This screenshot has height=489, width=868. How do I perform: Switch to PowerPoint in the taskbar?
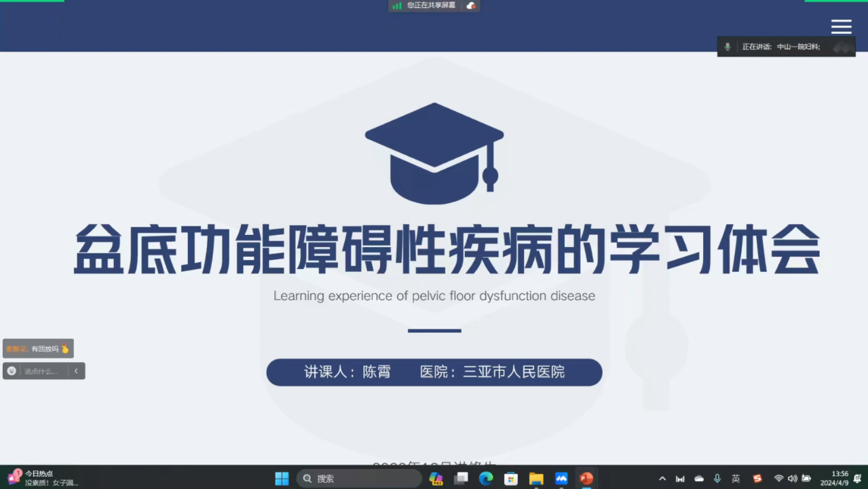click(x=586, y=479)
